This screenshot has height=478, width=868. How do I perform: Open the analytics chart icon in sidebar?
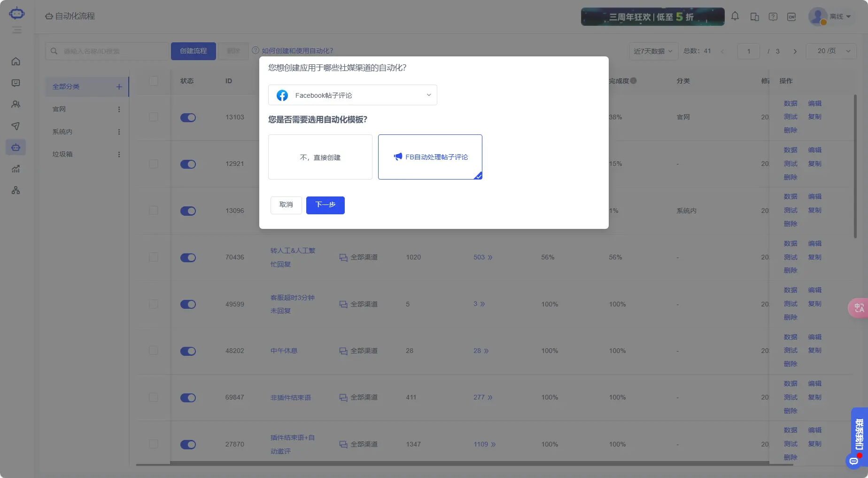[16, 169]
